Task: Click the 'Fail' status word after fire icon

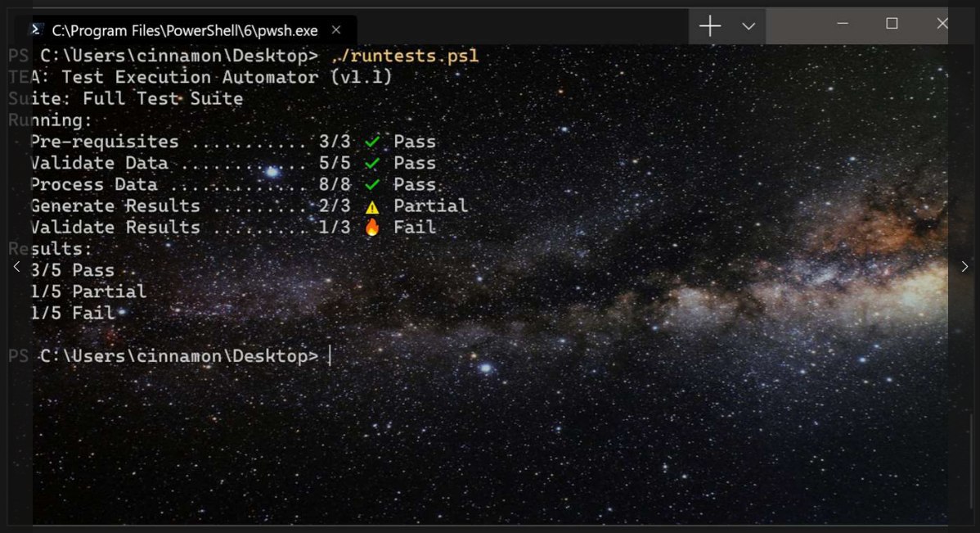Action: pyautogui.click(x=415, y=227)
